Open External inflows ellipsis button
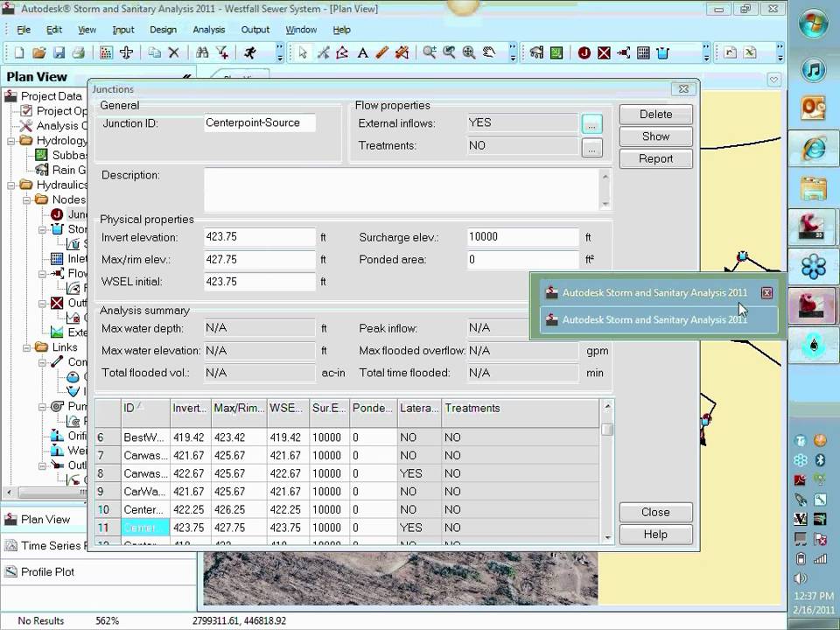 591,124
